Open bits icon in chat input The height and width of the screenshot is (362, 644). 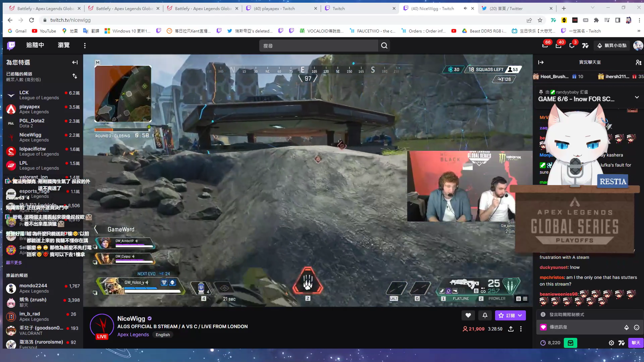pyautogui.click(x=626, y=327)
